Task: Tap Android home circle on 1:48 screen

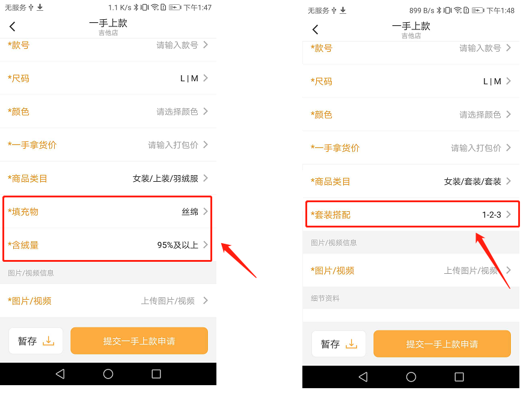Action: 411,377
